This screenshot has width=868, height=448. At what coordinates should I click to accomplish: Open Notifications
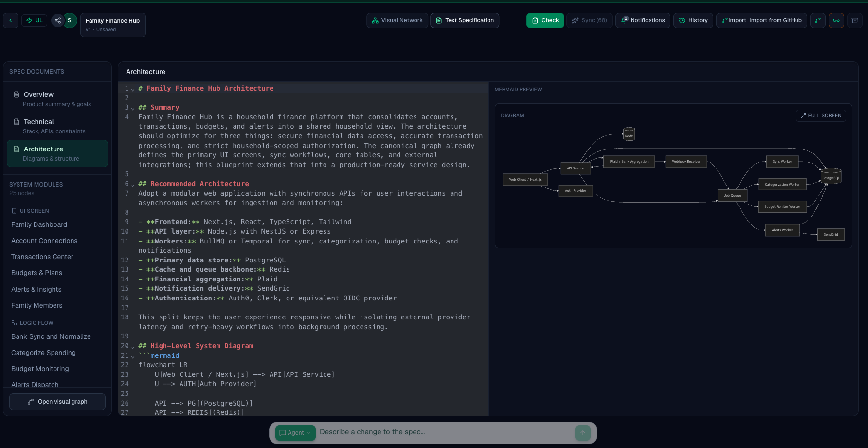[x=643, y=20]
